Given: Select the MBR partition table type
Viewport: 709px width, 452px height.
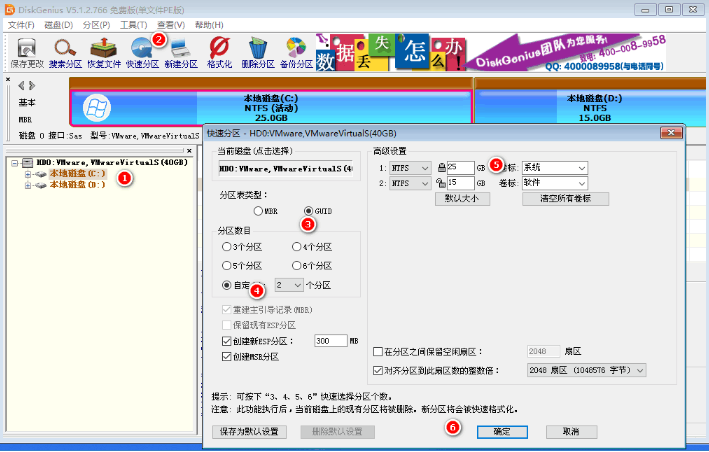Looking at the screenshot, I should click(258, 211).
